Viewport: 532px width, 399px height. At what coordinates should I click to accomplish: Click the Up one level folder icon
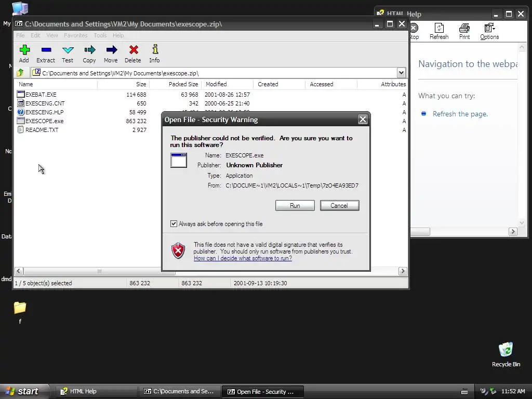pyautogui.click(x=20, y=73)
